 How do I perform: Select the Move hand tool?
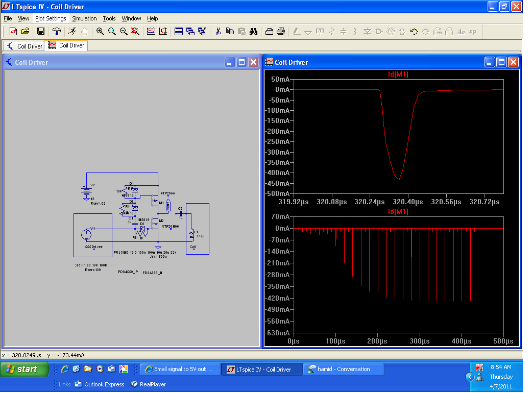(x=391, y=32)
